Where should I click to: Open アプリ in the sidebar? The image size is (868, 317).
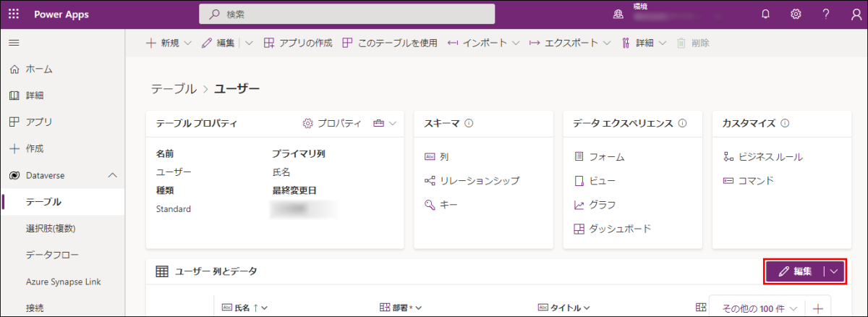pos(62,122)
